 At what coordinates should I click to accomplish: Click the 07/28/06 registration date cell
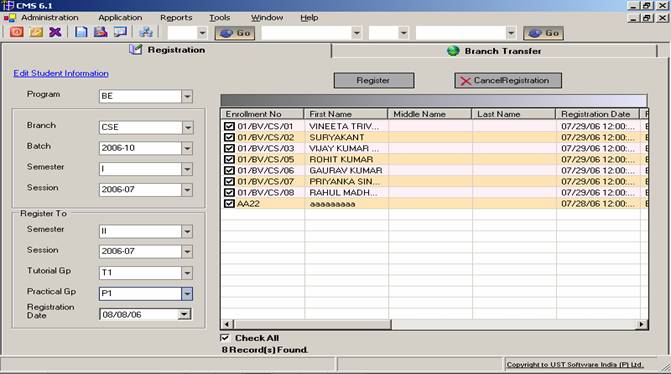pos(598,204)
